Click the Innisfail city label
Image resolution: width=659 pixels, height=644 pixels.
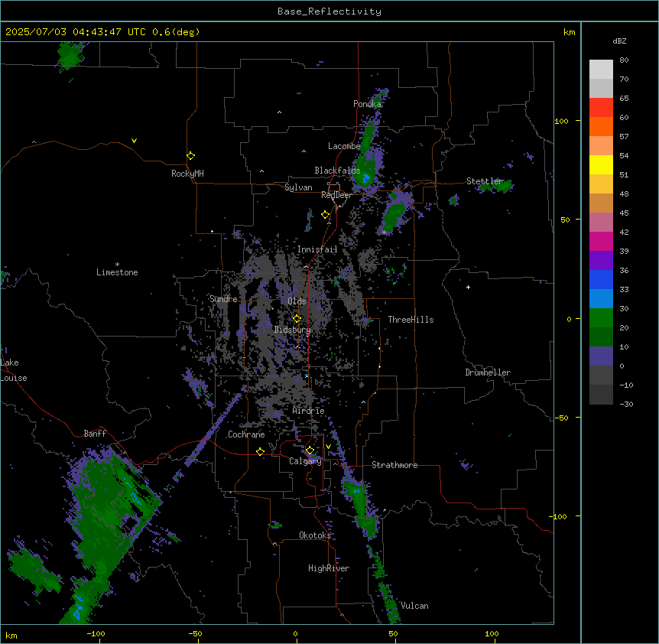coord(317,249)
